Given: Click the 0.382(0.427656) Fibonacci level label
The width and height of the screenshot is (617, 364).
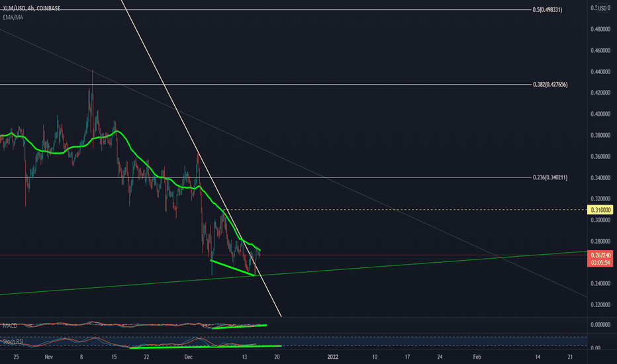Looking at the screenshot, I should click(550, 85).
